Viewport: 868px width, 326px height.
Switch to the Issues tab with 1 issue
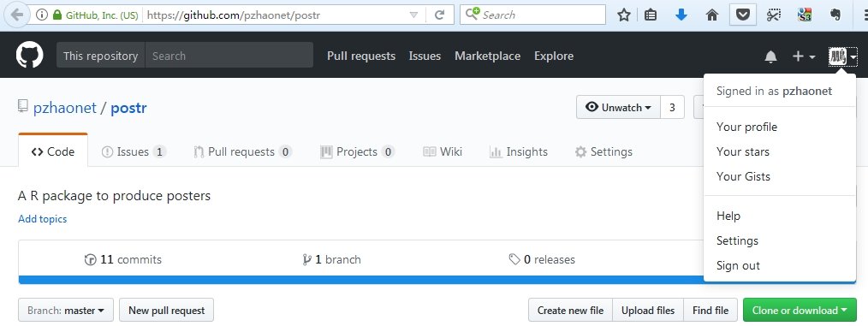[134, 151]
